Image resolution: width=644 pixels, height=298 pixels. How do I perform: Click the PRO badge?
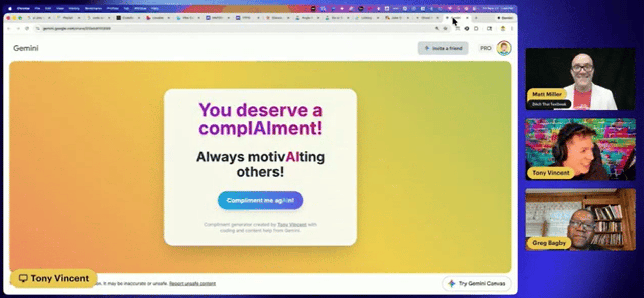pyautogui.click(x=485, y=48)
